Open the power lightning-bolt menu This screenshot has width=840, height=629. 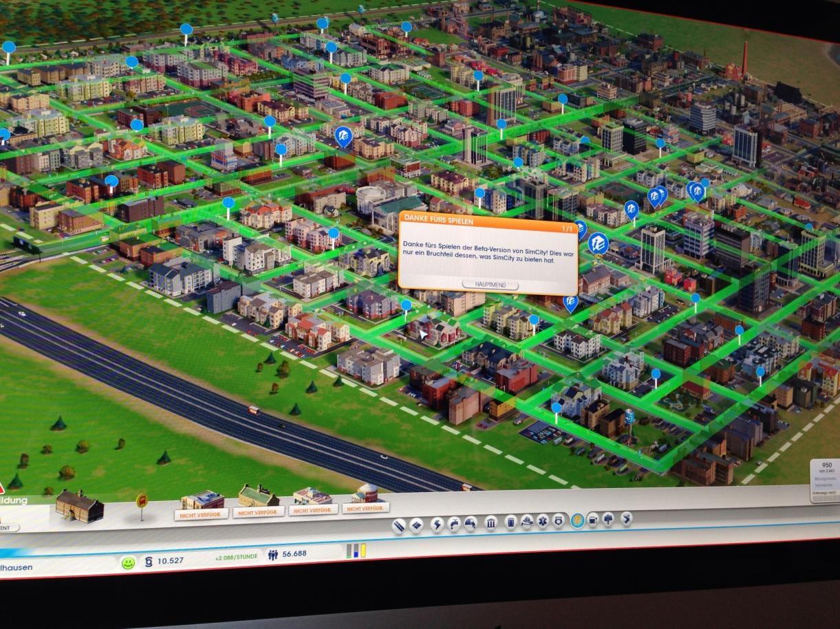[437, 525]
